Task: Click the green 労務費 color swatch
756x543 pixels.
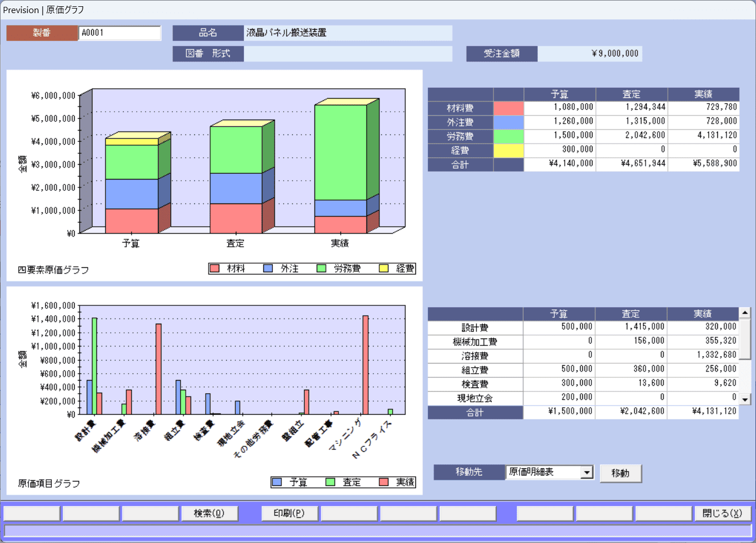Action: 508,137
